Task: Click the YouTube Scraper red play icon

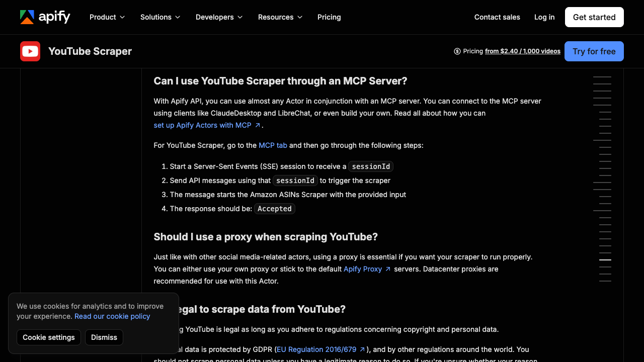Action: 30,51
